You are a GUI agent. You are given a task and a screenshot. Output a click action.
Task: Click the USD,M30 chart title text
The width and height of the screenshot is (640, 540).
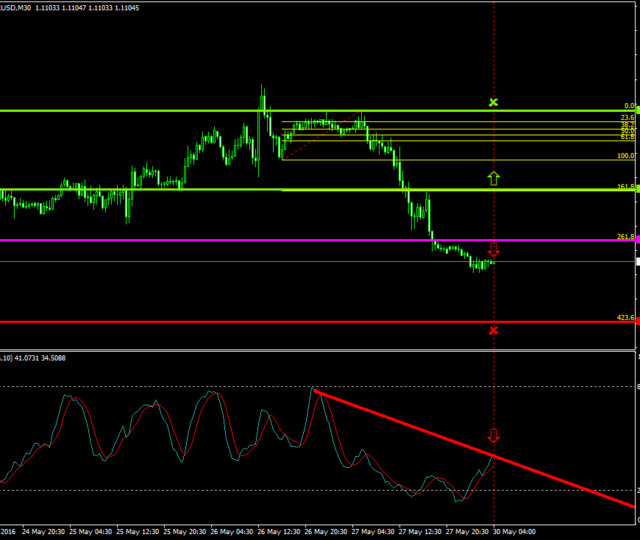(20, 6)
